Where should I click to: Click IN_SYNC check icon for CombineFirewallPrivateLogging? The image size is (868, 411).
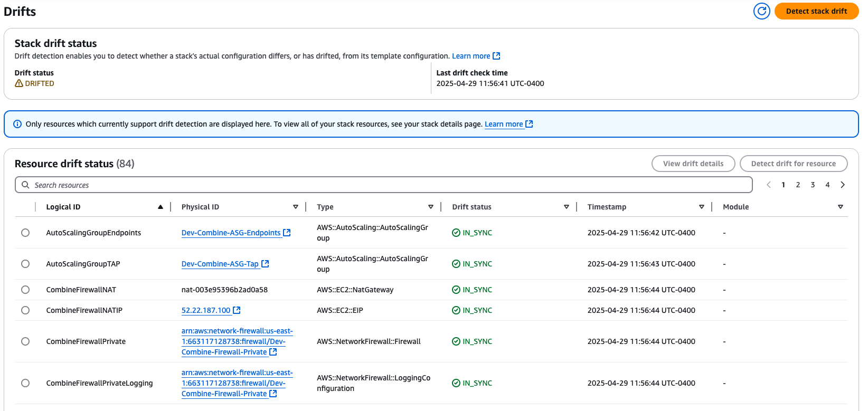[x=456, y=383]
